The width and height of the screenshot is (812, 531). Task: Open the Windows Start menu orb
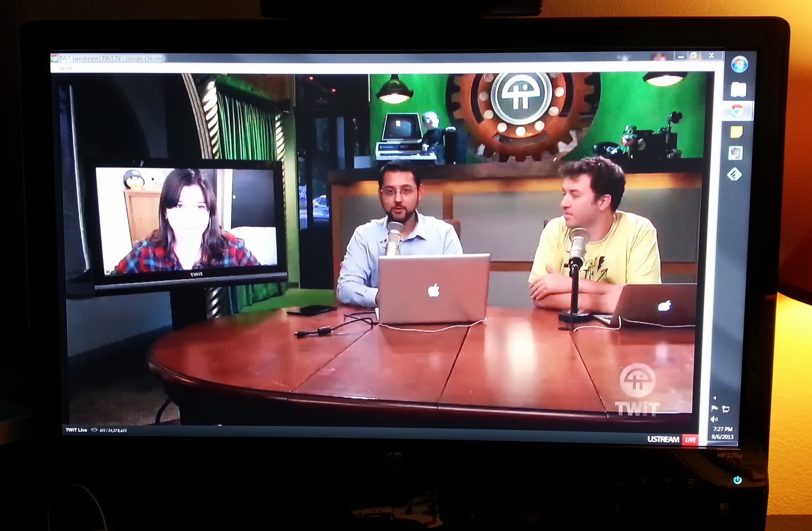[x=739, y=65]
